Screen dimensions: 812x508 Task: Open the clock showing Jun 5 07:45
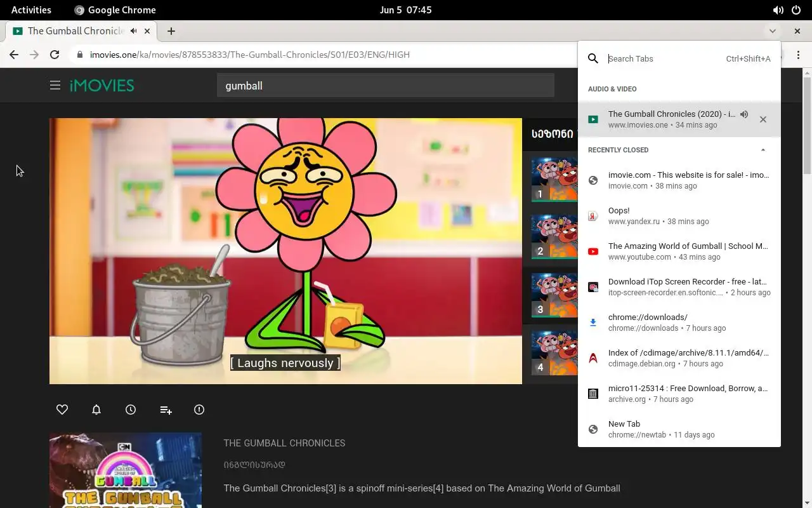405,10
